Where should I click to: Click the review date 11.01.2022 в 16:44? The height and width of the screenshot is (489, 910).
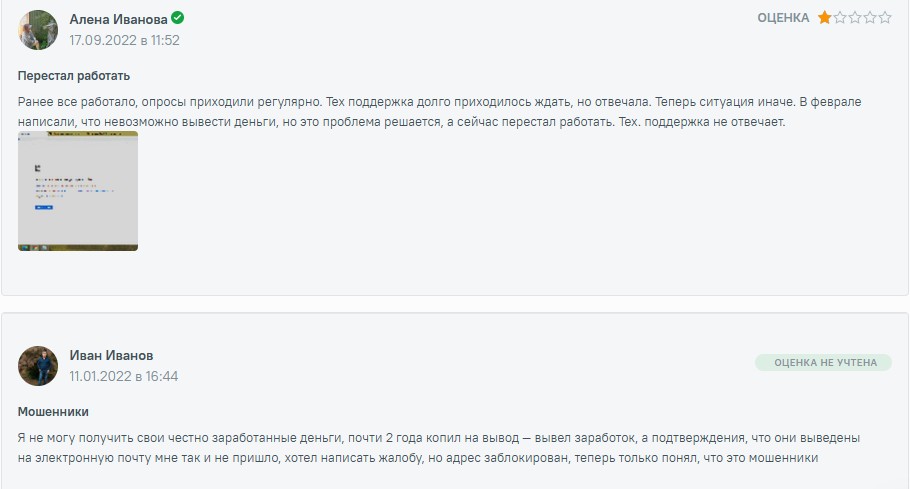(123, 377)
